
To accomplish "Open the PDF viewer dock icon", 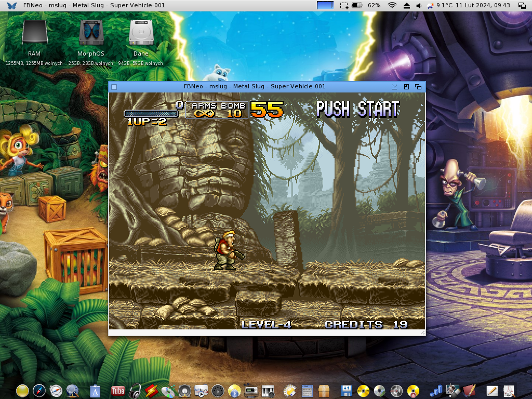I will (508, 391).
